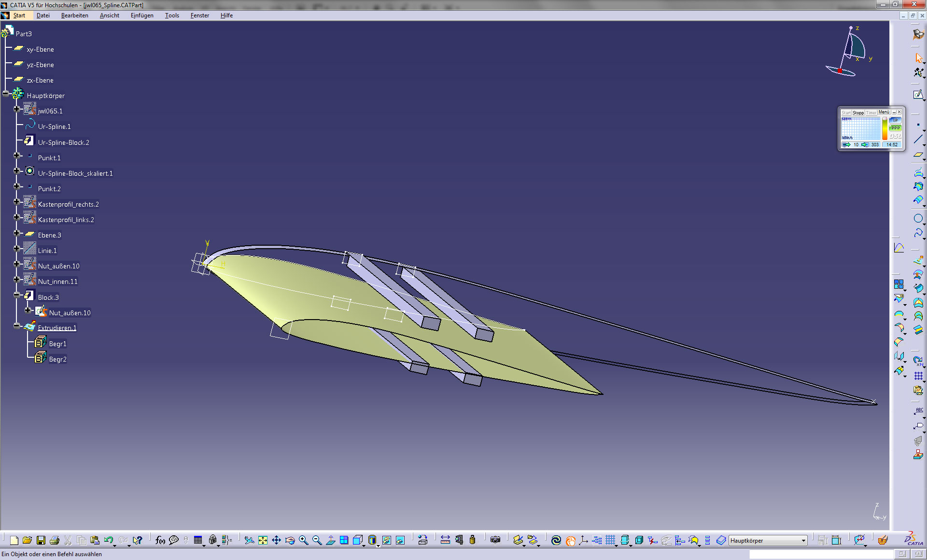Click the Fly mode airplane icon
The image size is (927, 560).
[x=249, y=540]
